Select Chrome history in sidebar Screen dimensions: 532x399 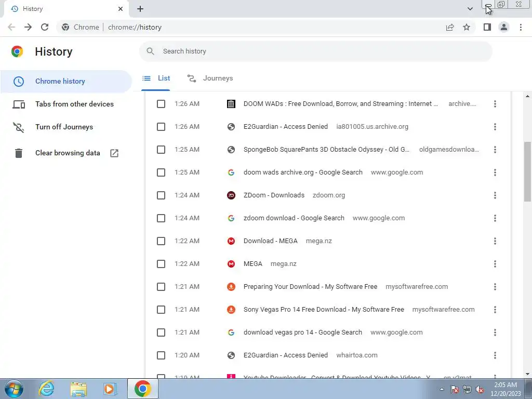(66, 82)
